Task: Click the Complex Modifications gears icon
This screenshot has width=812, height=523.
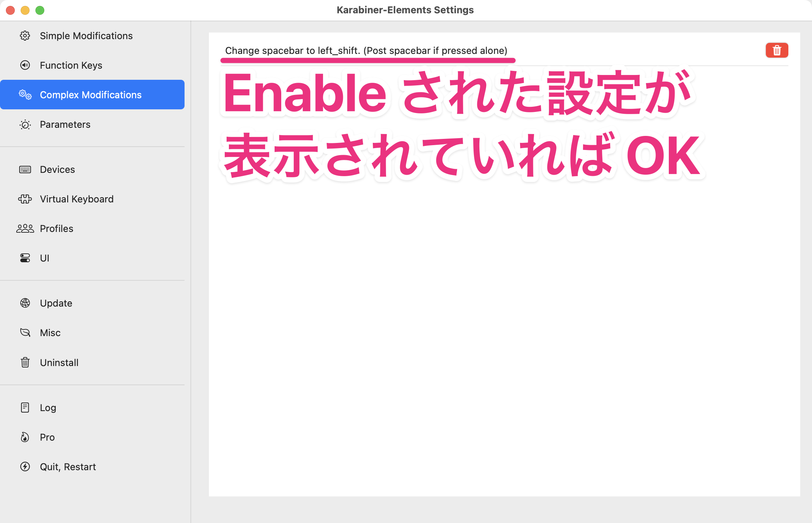Action: coord(25,95)
